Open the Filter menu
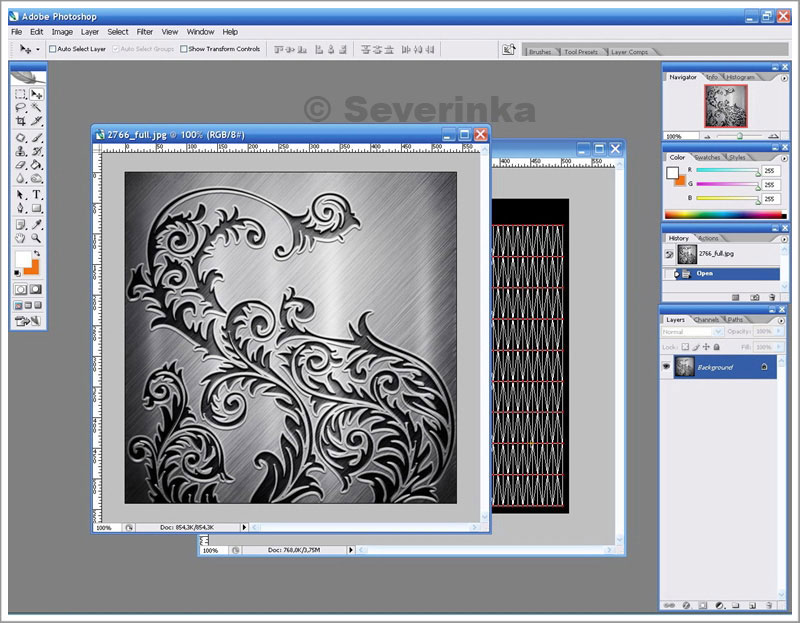 pyautogui.click(x=145, y=32)
